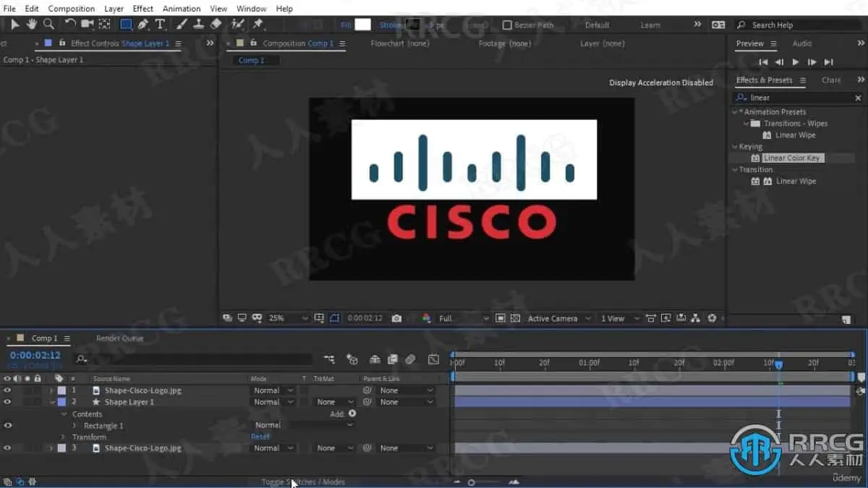This screenshot has height=488, width=868.
Task: Click the Frame Blending icon in timeline
Action: (x=392, y=359)
